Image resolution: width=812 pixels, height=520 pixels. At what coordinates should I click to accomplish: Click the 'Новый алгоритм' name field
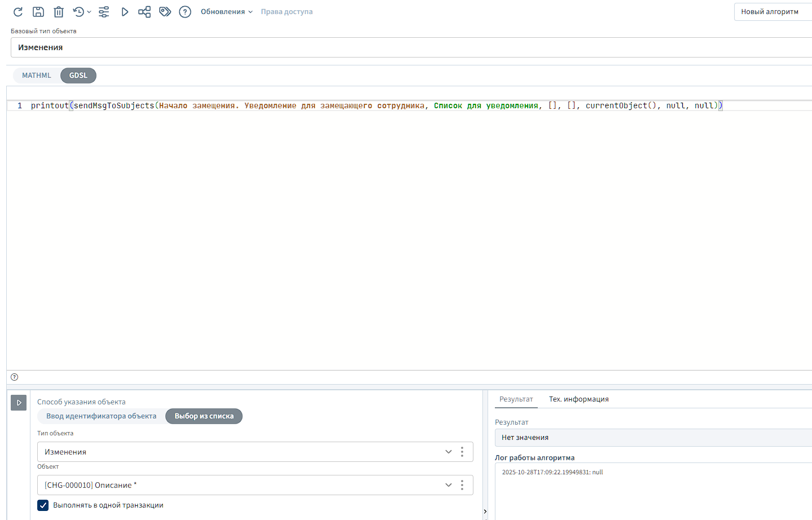(x=772, y=12)
